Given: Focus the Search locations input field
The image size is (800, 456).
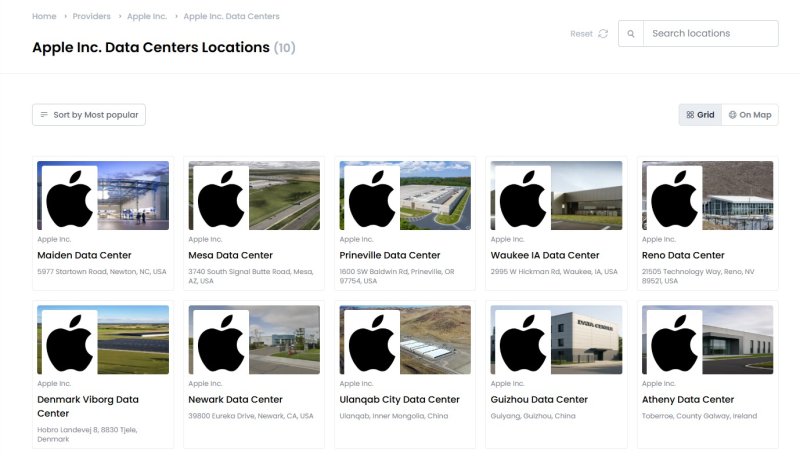Looking at the screenshot, I should click(x=710, y=34).
